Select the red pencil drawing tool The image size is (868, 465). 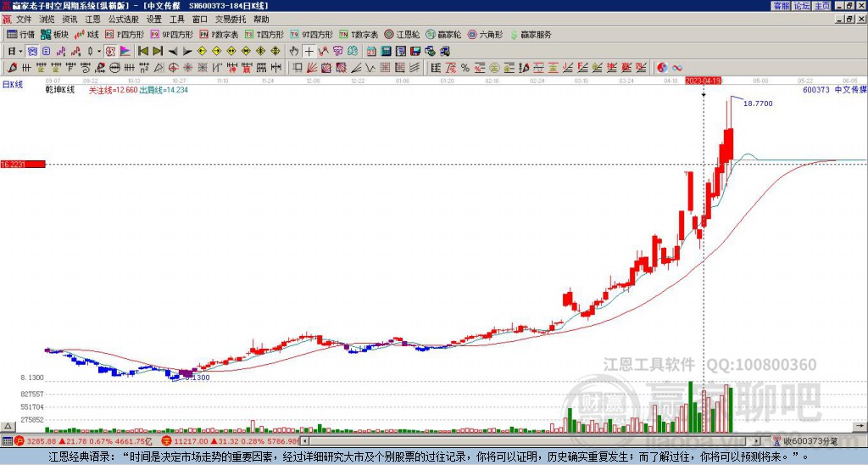click(12, 68)
